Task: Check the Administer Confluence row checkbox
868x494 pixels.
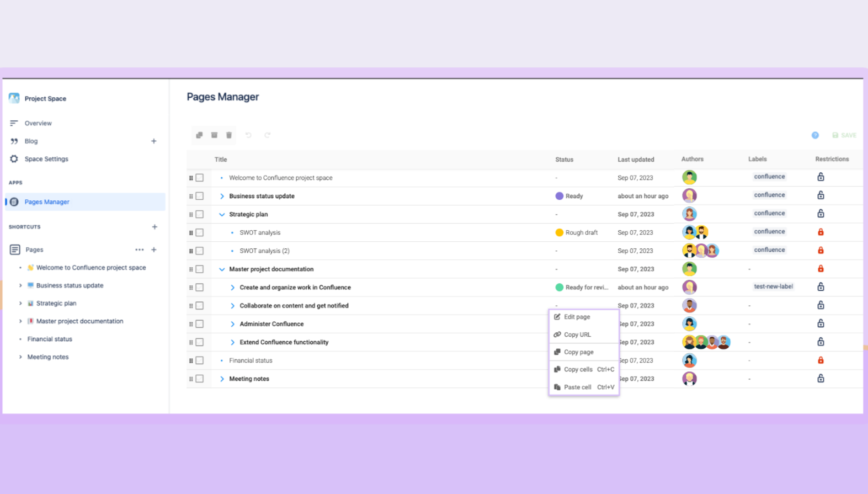Action: (200, 324)
